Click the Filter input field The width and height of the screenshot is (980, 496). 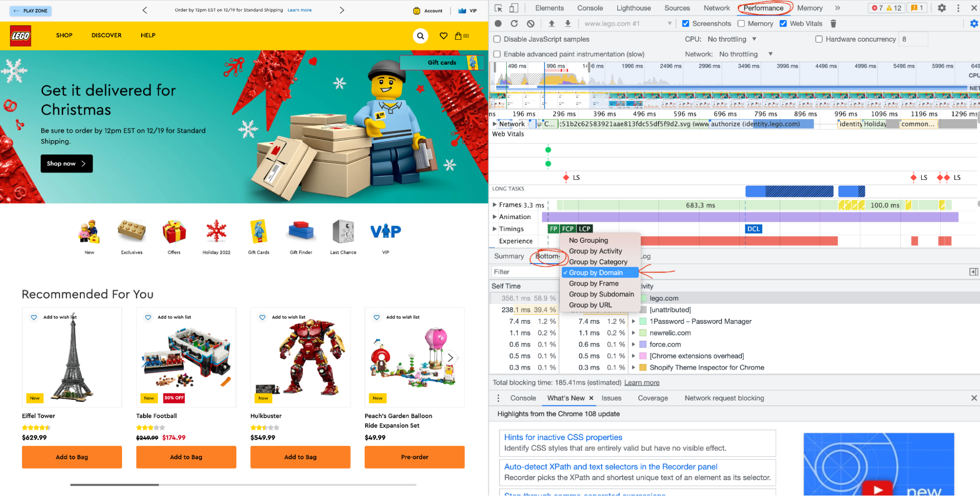click(526, 272)
